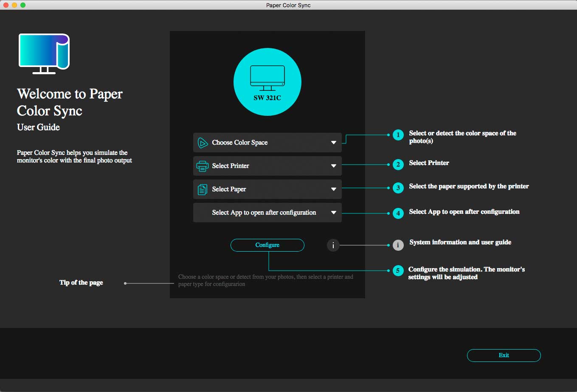Viewport: 577px width, 392px height.
Task: Click the 'Choose a color space or detect' tip text
Action: 266,280
